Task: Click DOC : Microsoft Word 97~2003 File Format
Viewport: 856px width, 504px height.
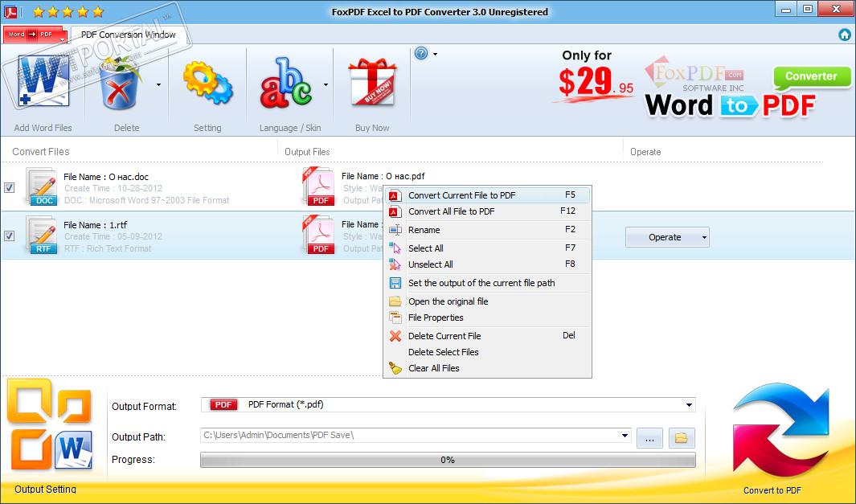Action: [x=146, y=200]
